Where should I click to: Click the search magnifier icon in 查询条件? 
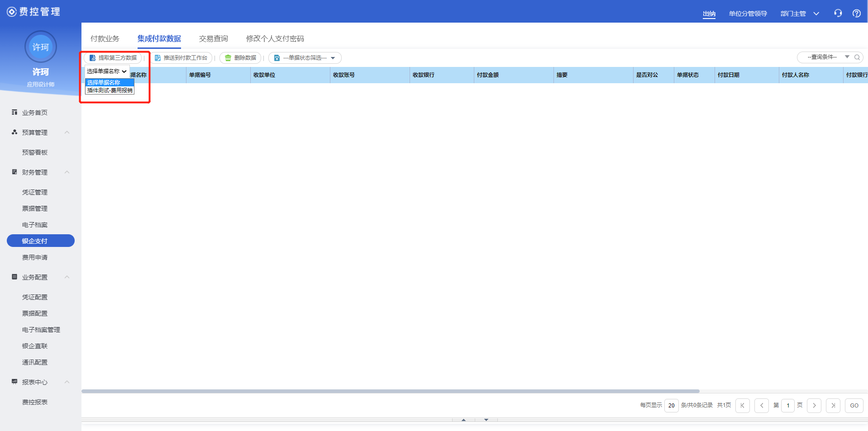pos(857,57)
